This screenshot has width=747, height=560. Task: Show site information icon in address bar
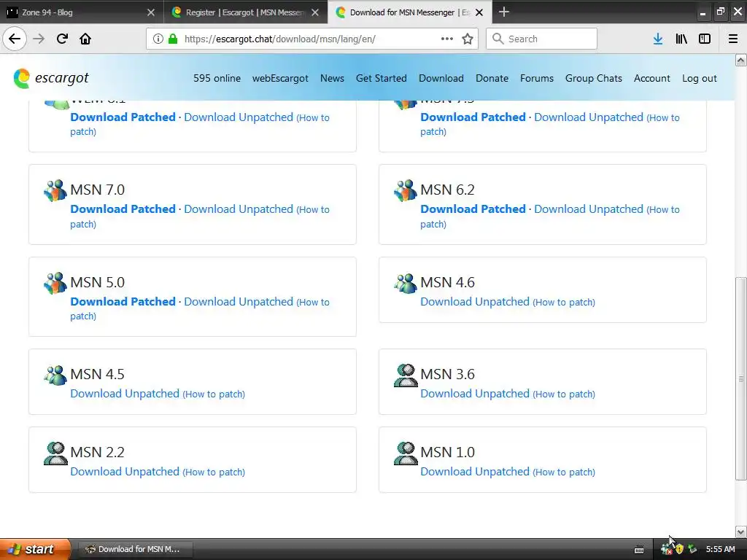(x=158, y=39)
